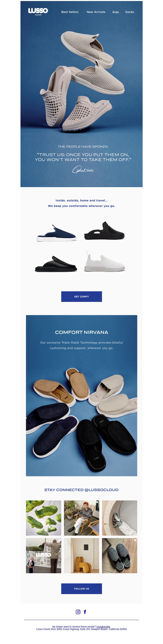Image resolution: width=163 pixels, height=644 pixels.
Task: Go to Best Sellers
Action: point(70,12)
